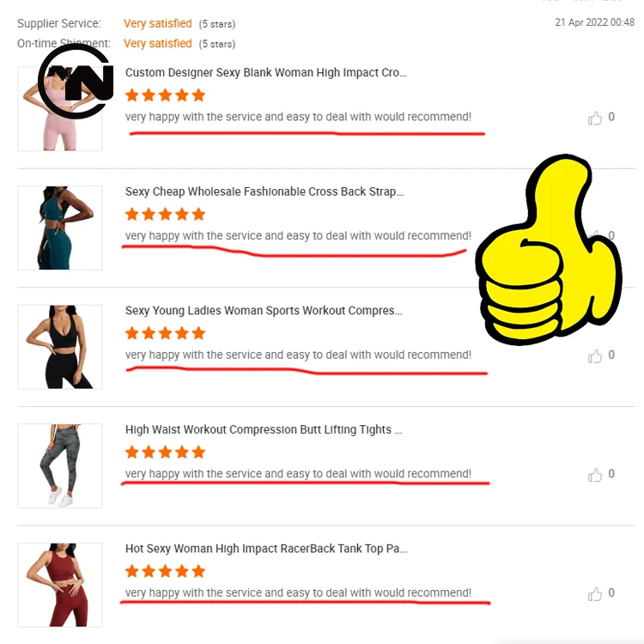Open the pink sports set product thumbnail
This screenshot has height=644, width=644.
60,109
